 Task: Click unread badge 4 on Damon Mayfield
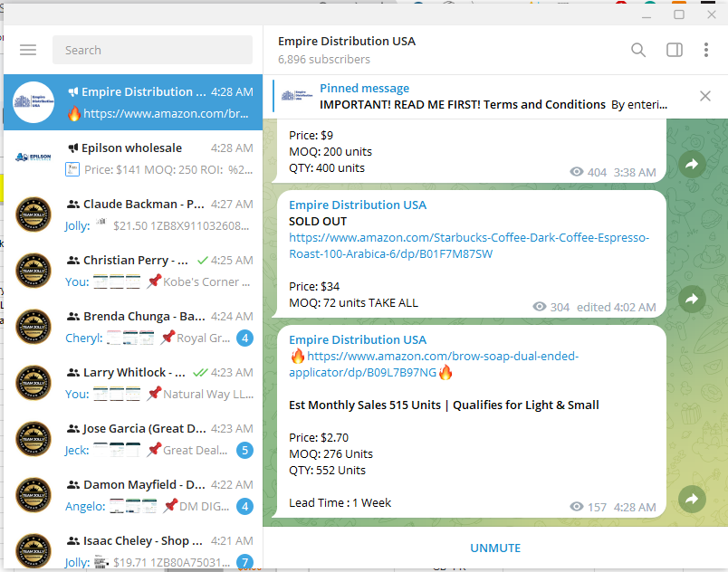click(244, 506)
